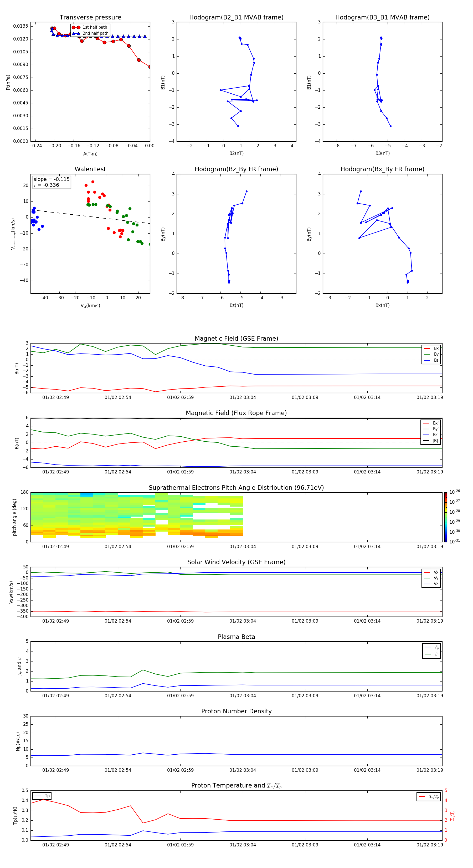Select the 'Vy' legend entry
The image size is (473, 868).
coord(431,578)
